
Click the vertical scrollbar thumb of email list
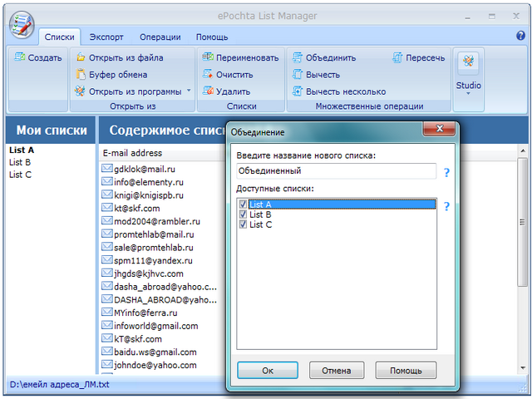523,223
